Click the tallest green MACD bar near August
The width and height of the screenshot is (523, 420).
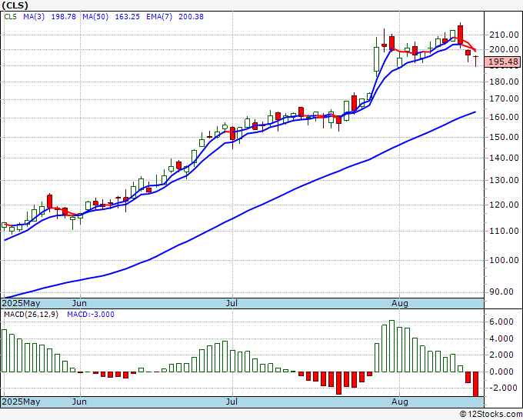tap(392, 346)
